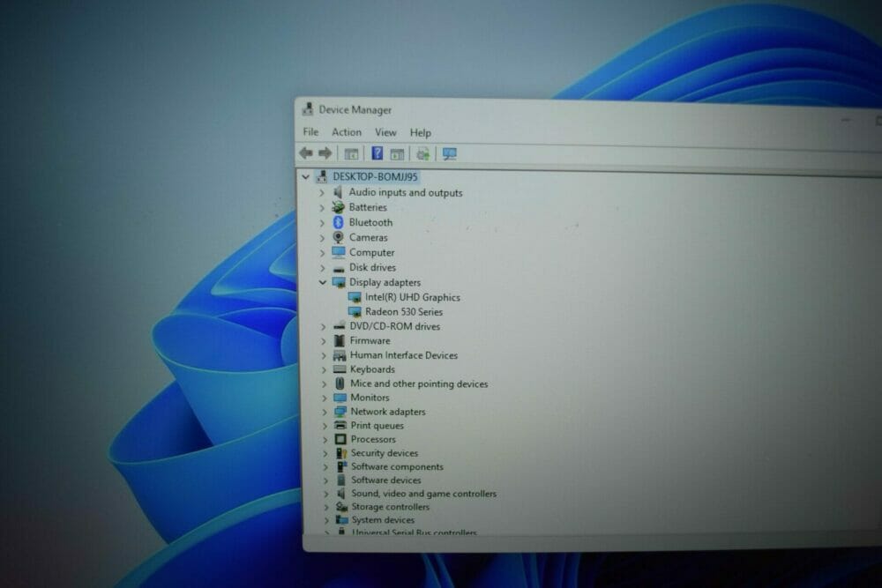Viewport: 882px width, 588px height.
Task: Click the Forward arrow in the toolbar
Action: 325,153
